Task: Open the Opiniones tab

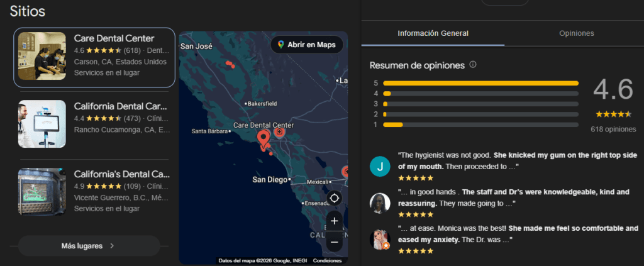Action: point(576,33)
